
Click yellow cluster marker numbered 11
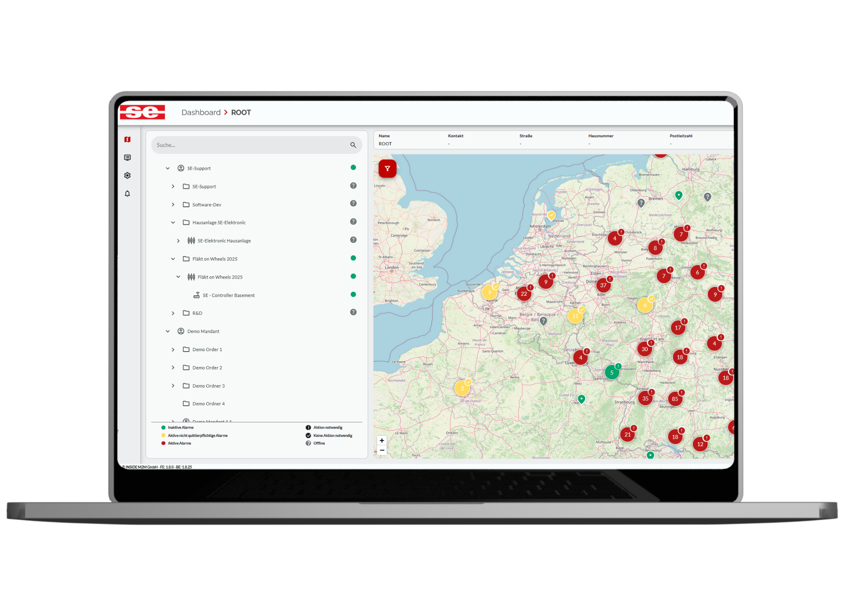click(x=575, y=316)
